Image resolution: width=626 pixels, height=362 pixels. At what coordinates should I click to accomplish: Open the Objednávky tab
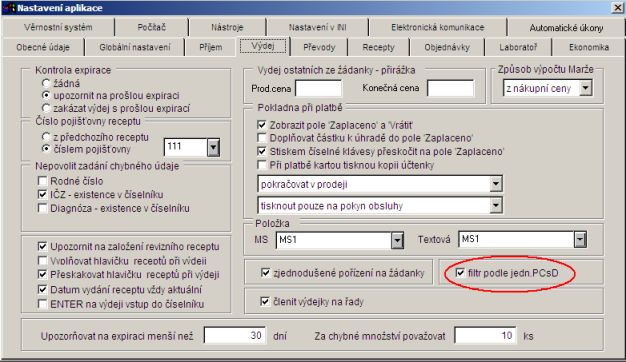[x=447, y=47]
